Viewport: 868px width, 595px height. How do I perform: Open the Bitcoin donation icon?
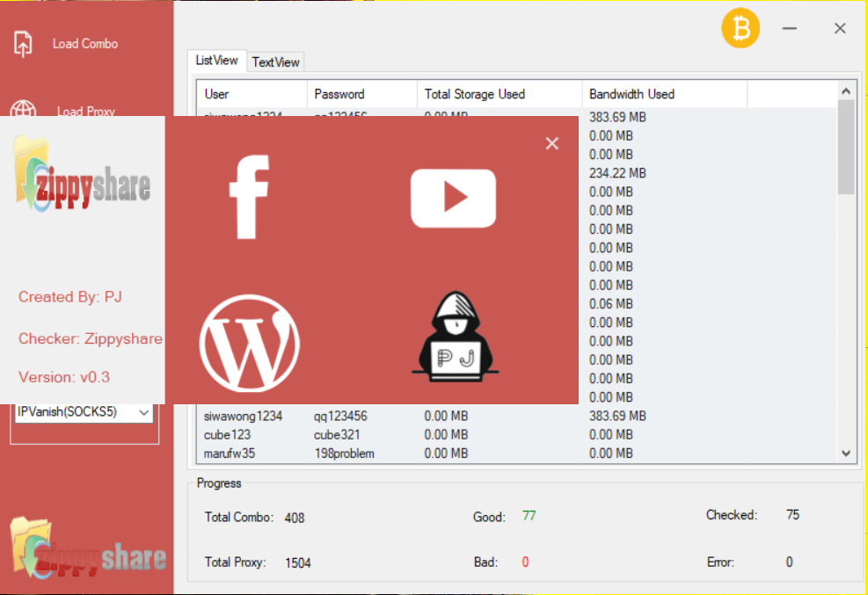point(740,28)
